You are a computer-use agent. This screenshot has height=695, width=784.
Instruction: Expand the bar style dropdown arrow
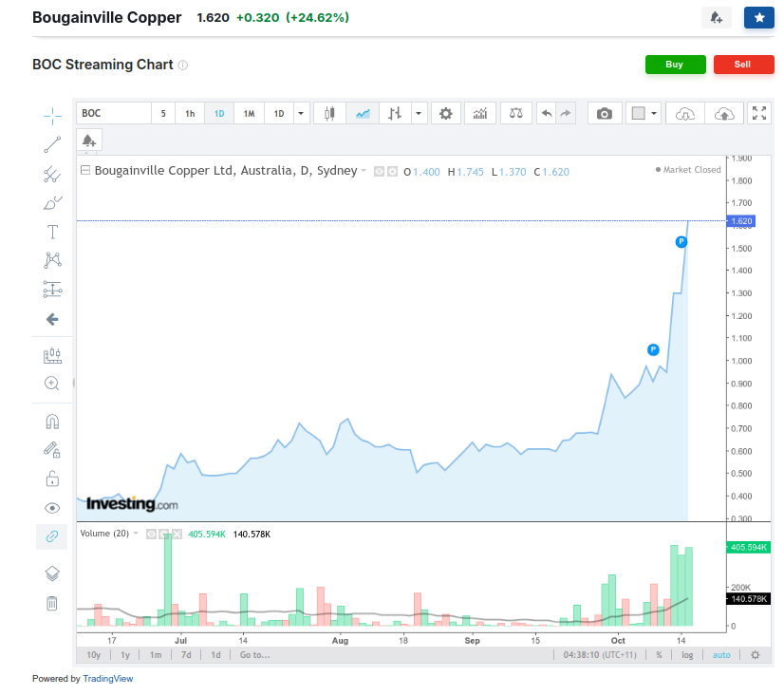tap(419, 114)
